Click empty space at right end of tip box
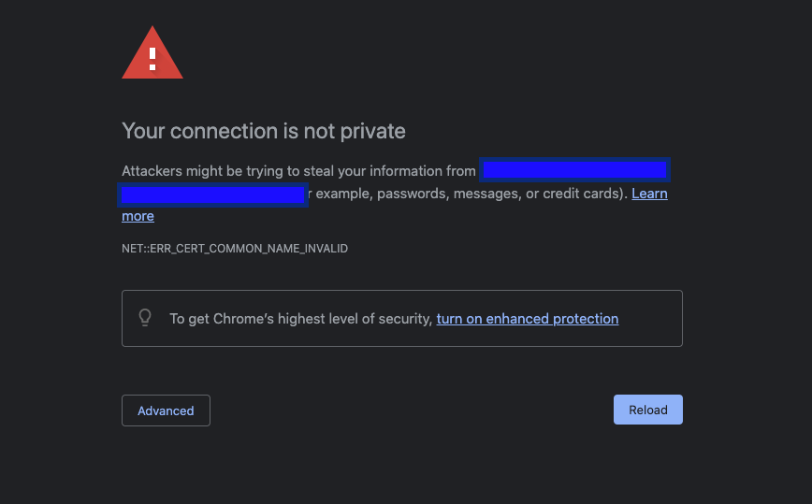The image size is (812, 504). pos(650,318)
